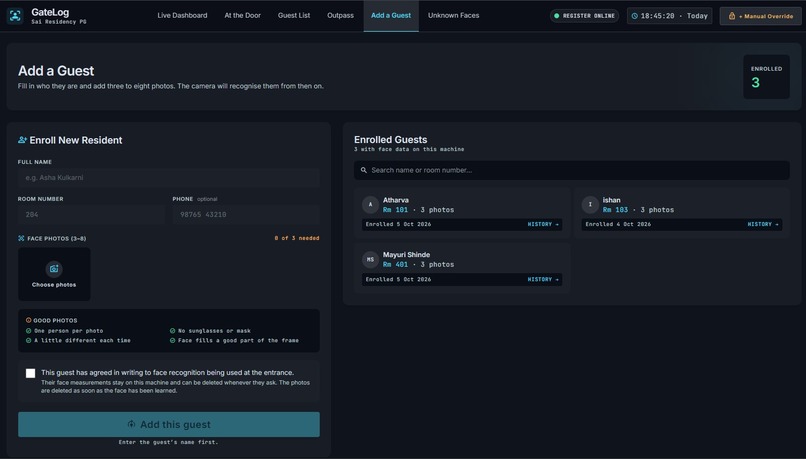Click the Rm 401 room label
The height and width of the screenshot is (459, 806).
click(395, 265)
